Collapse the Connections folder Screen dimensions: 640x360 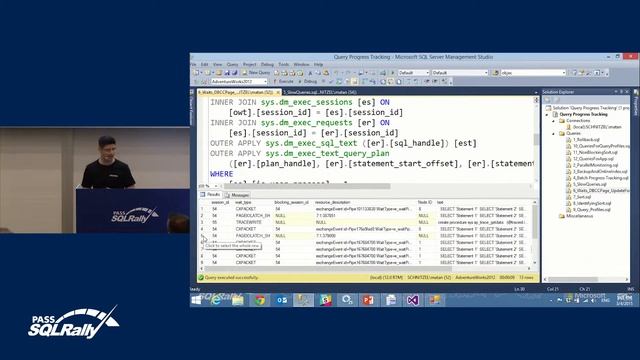coord(554,121)
